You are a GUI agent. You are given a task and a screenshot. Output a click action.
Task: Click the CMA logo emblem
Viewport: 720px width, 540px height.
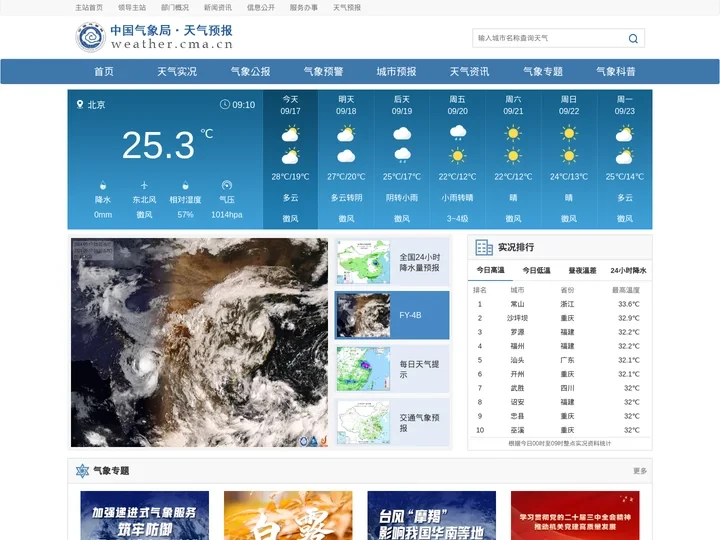click(x=90, y=37)
